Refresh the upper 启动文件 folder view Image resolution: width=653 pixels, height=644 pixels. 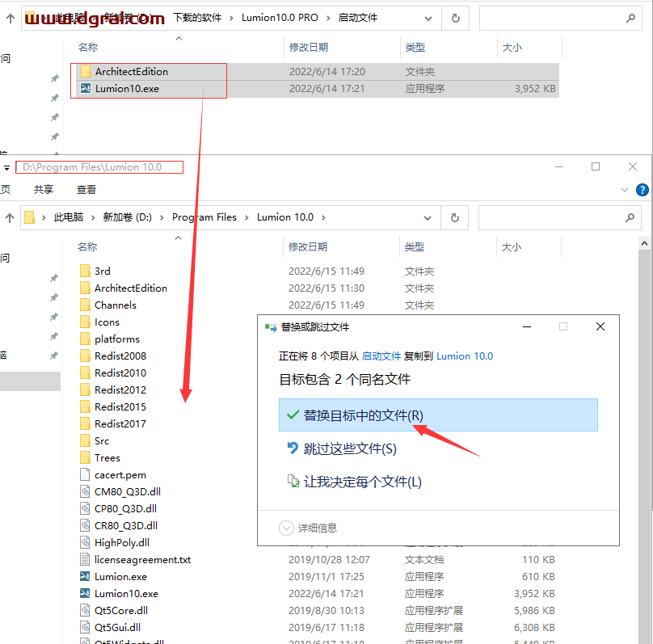(456, 19)
